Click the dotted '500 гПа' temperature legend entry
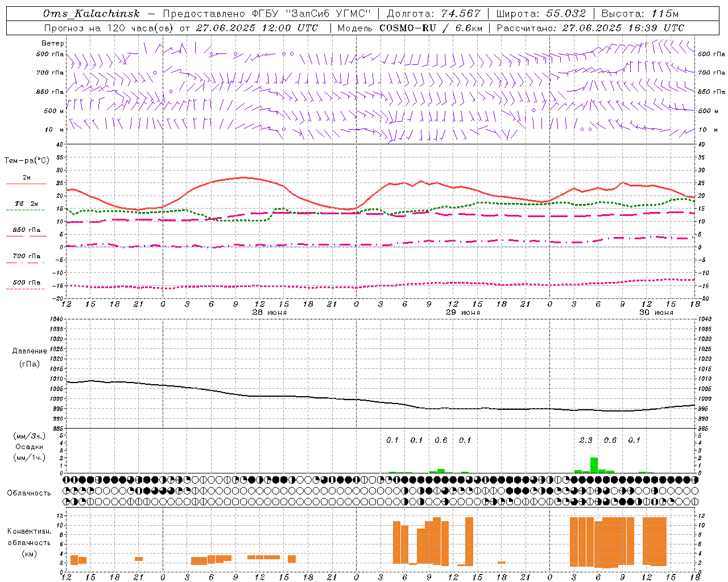Screen dimensions: 728x582 26,285
